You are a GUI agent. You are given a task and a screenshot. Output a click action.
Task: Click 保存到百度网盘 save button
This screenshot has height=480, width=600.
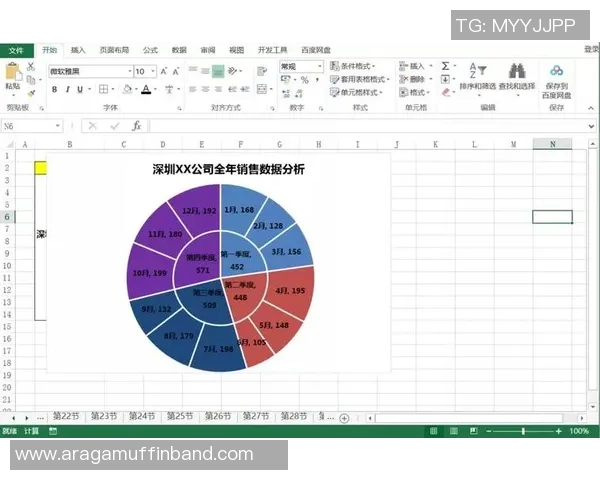556,82
